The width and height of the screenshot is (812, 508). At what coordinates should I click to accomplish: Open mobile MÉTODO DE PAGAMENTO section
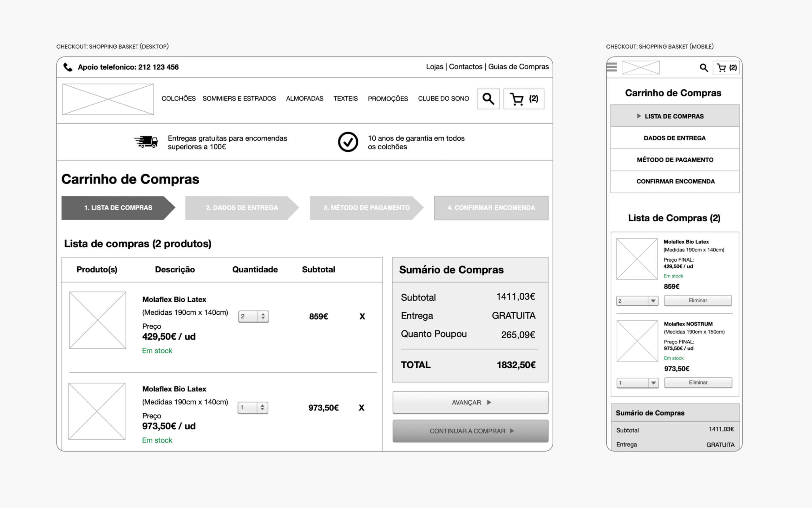(x=675, y=160)
